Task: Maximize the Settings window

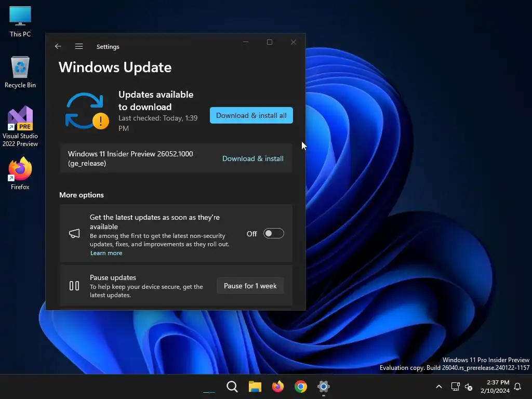Action: pos(270,42)
